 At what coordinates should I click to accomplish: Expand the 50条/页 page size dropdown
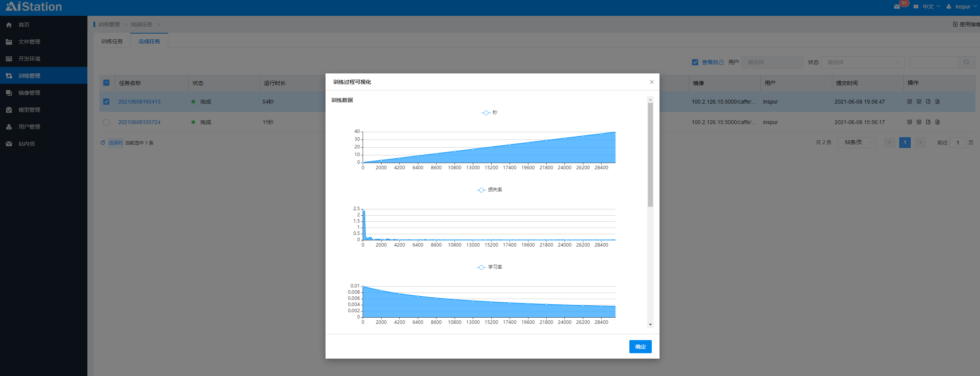click(856, 143)
